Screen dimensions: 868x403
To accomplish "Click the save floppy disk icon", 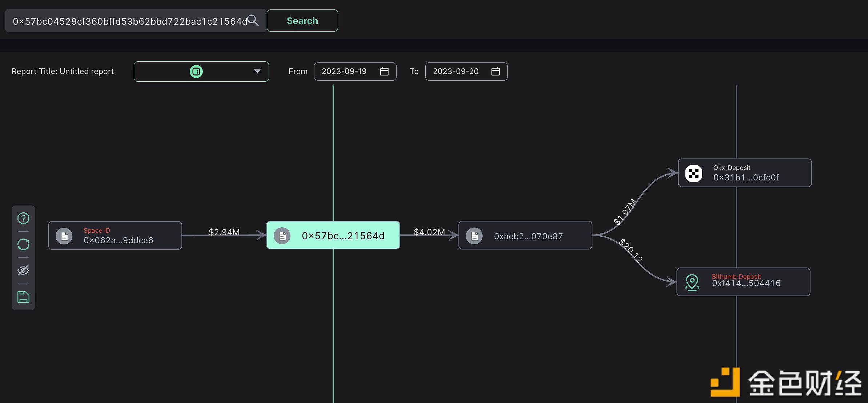I will point(23,297).
